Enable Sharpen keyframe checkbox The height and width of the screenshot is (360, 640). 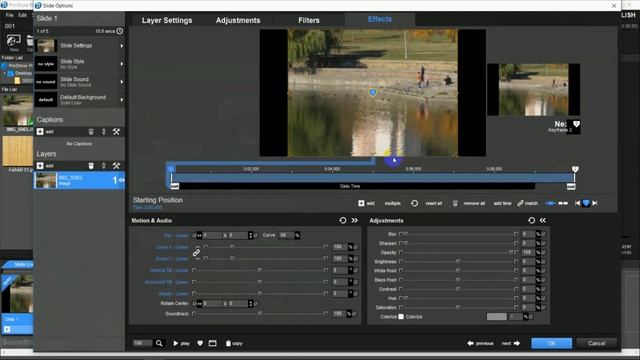click(x=401, y=243)
